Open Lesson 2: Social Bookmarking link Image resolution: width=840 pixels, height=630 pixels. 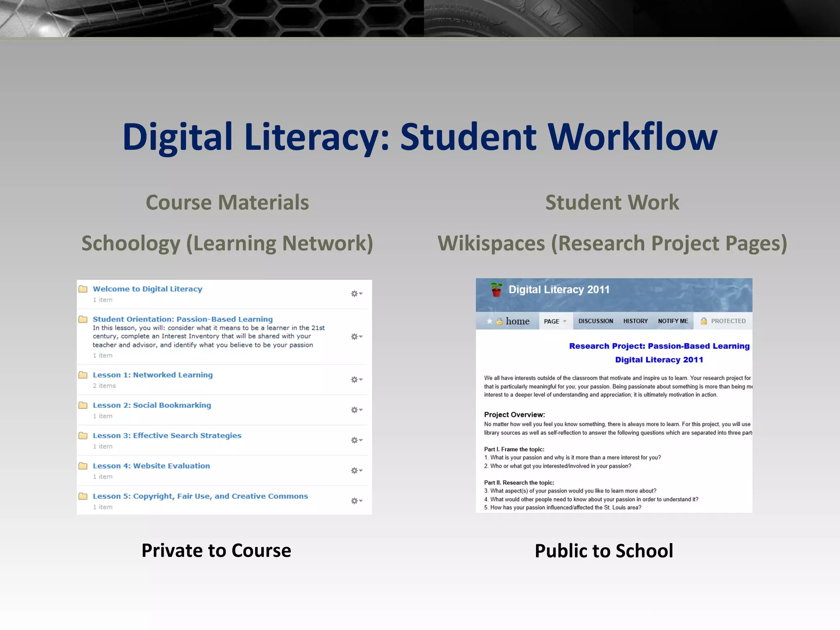pos(152,405)
